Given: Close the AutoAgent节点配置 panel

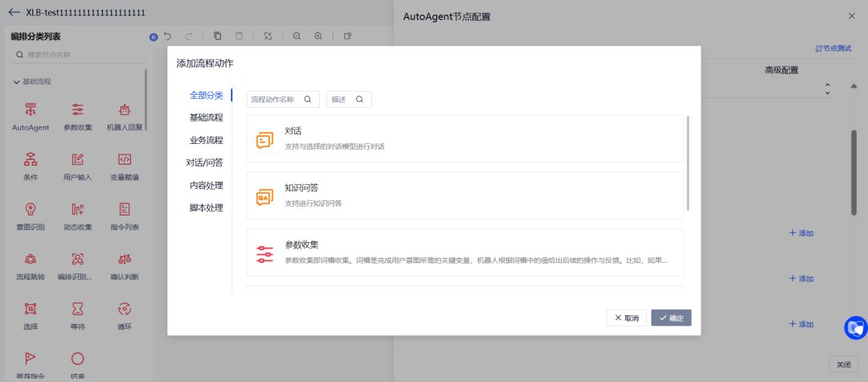Looking at the screenshot, I should pyautogui.click(x=851, y=16).
